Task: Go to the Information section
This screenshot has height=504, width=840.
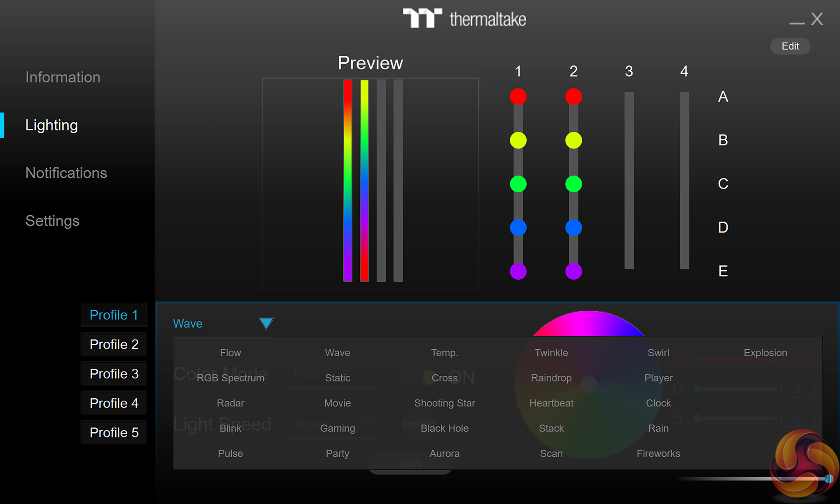Action: pyautogui.click(x=63, y=77)
